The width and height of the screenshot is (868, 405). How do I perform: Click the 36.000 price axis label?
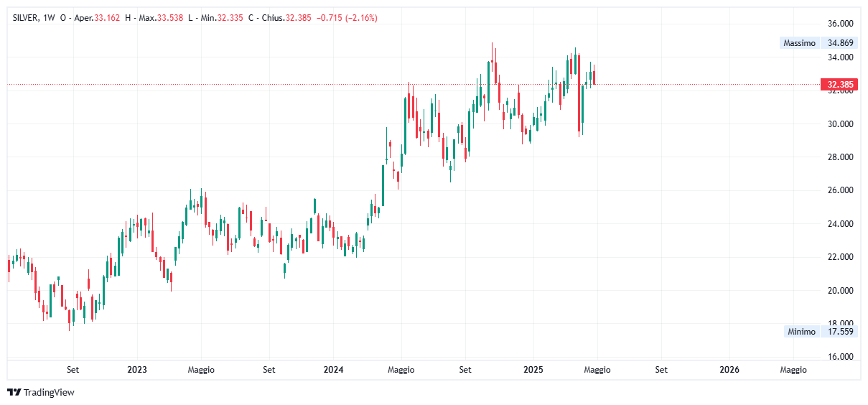pyautogui.click(x=840, y=24)
